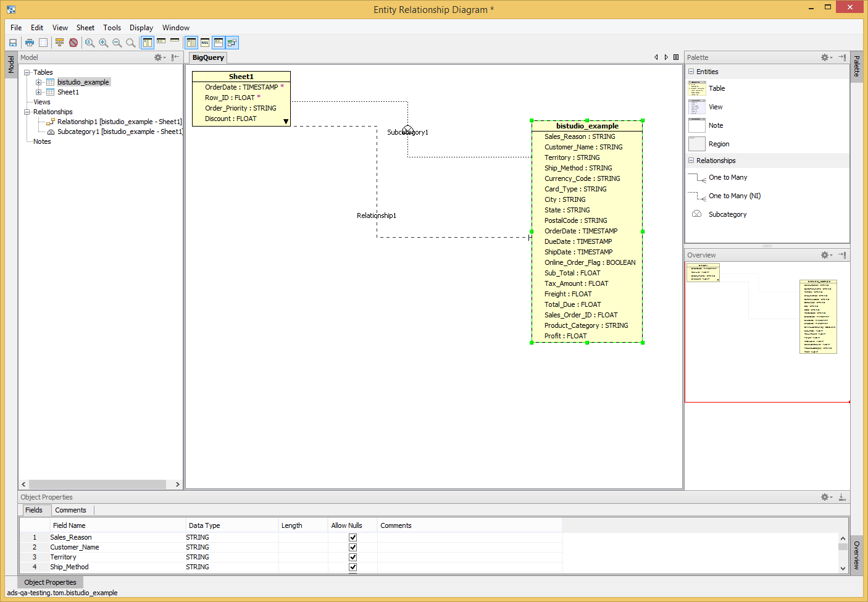The height and width of the screenshot is (602, 868).
Task: Expand Sheet1 entity fields with down arrow
Action: click(x=286, y=122)
